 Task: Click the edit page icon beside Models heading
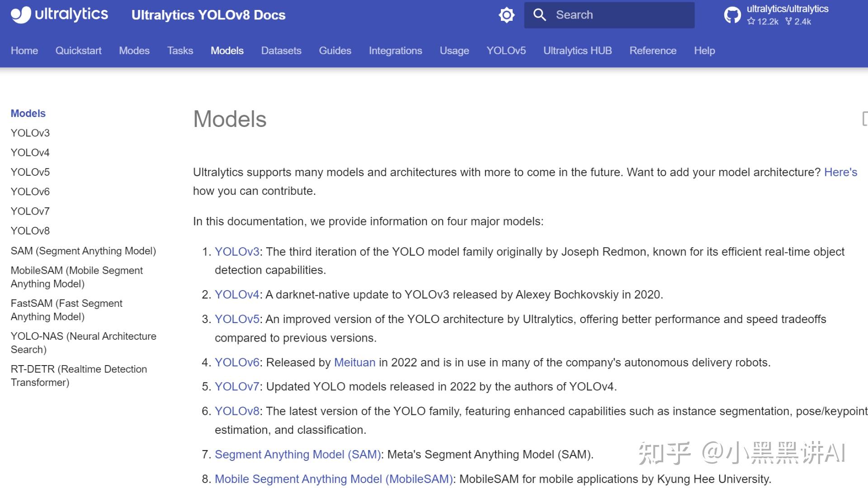click(x=864, y=119)
